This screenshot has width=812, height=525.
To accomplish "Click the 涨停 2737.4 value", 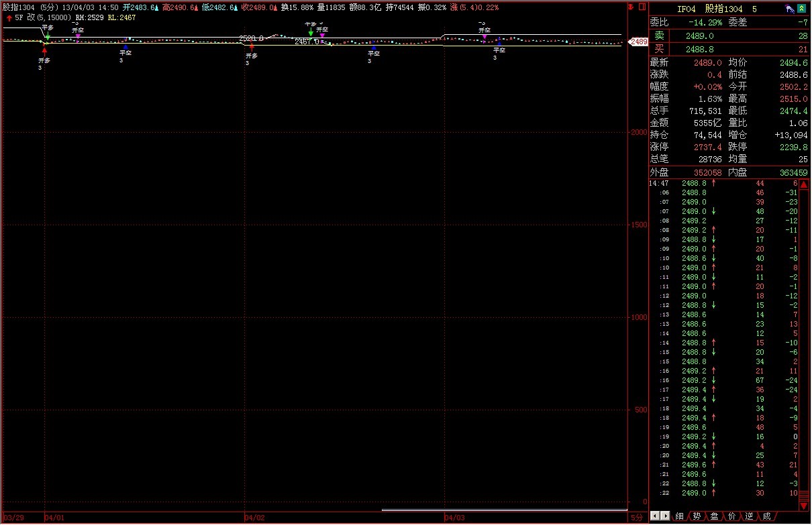I will 709,147.
